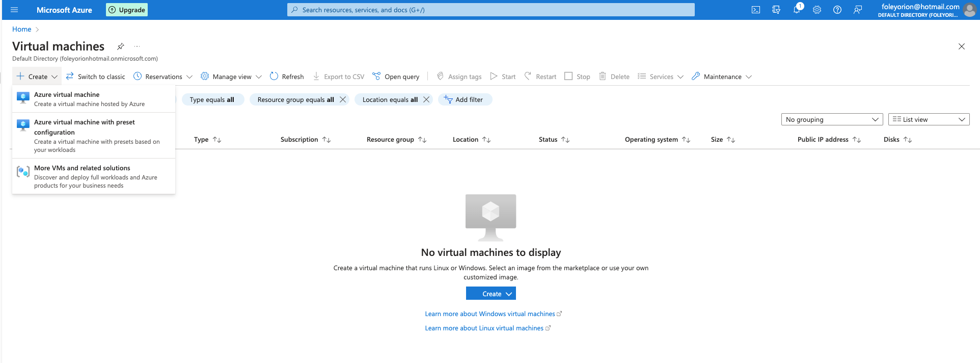
Task: Go to the Home breadcrumb
Action: 21,29
